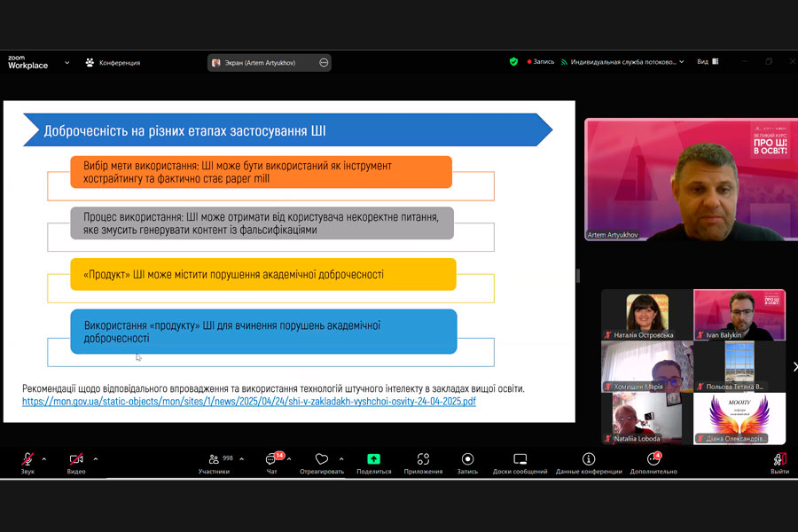Open the Чат chat panel
This screenshot has height=532, width=798.
pyautogui.click(x=271, y=461)
